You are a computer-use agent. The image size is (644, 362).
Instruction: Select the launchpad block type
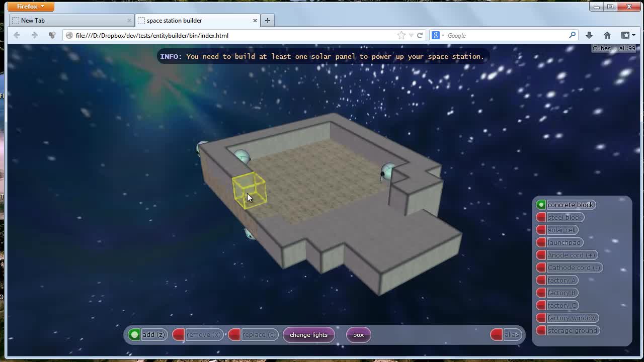pos(564,242)
